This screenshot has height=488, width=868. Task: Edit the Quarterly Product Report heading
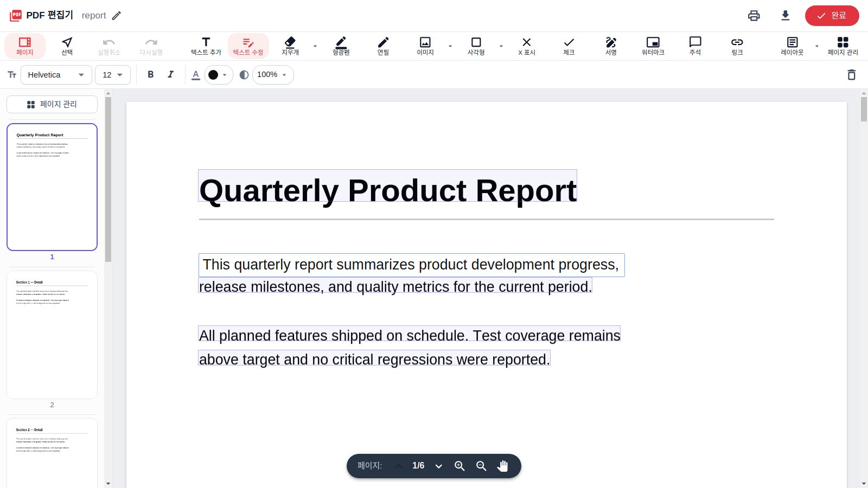pos(388,186)
